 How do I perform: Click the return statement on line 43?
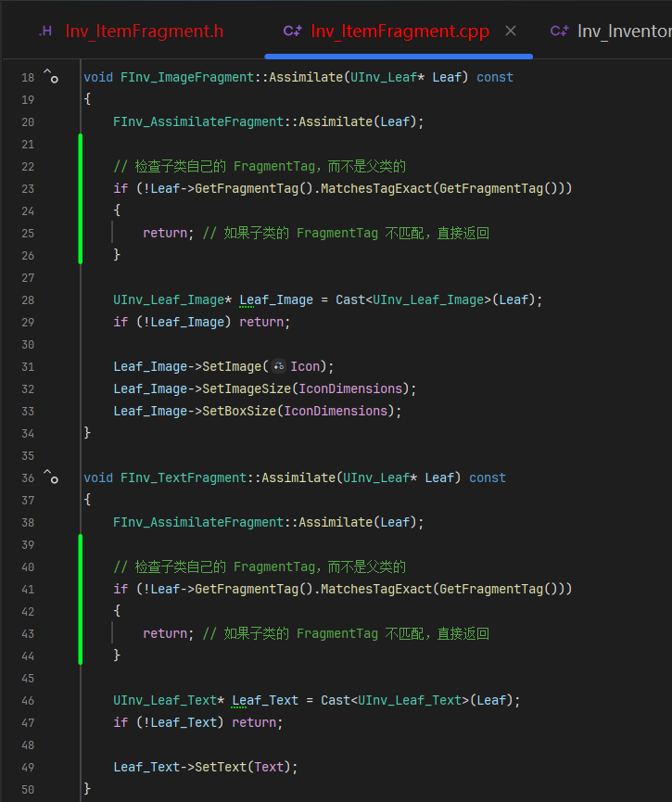pos(169,634)
